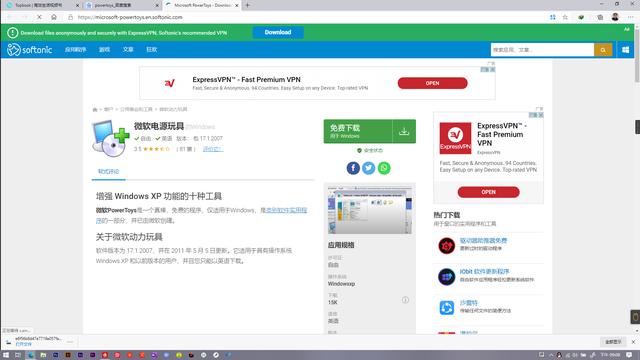
Task: Click the Microsoft PowerToys program icon
Action: click(111, 138)
